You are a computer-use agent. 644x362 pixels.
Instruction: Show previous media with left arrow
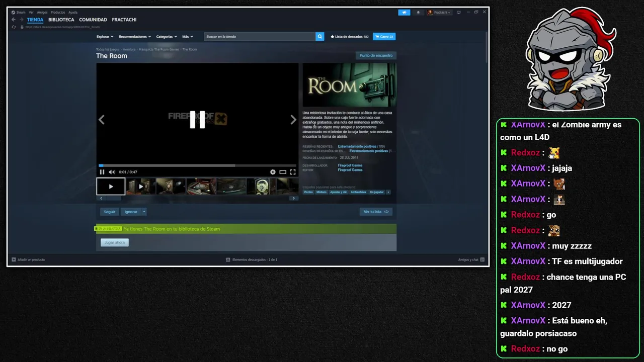coord(101,120)
